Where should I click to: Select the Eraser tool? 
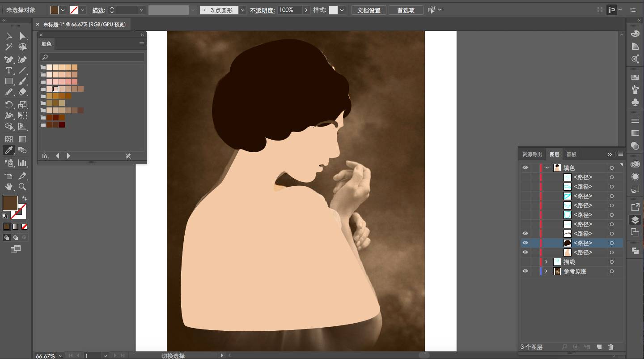point(22,92)
